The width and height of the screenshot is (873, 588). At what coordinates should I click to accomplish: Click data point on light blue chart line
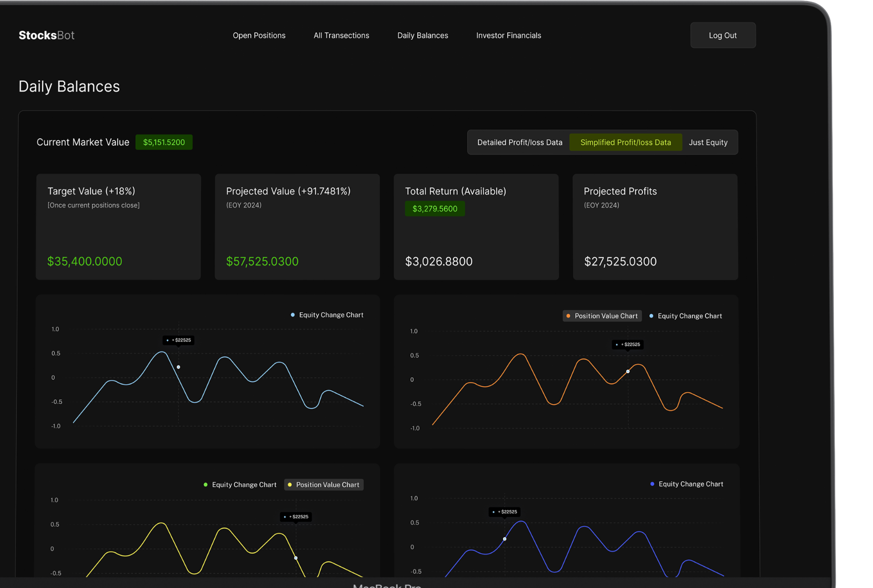tap(178, 367)
